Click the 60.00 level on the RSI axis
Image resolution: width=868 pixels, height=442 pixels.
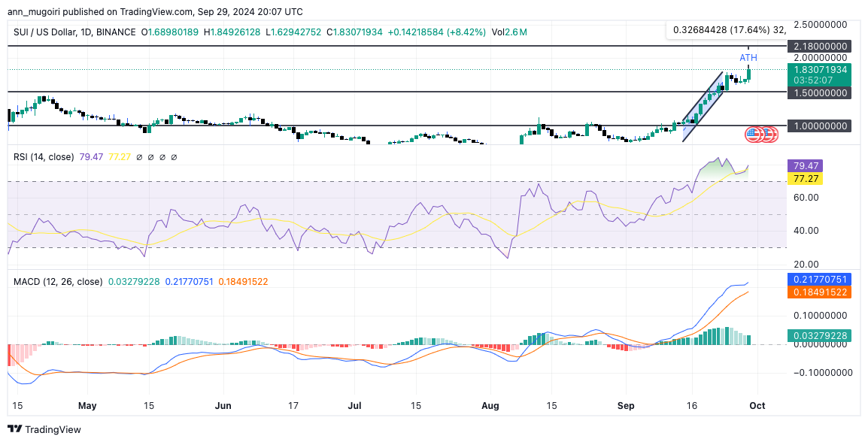(x=806, y=198)
